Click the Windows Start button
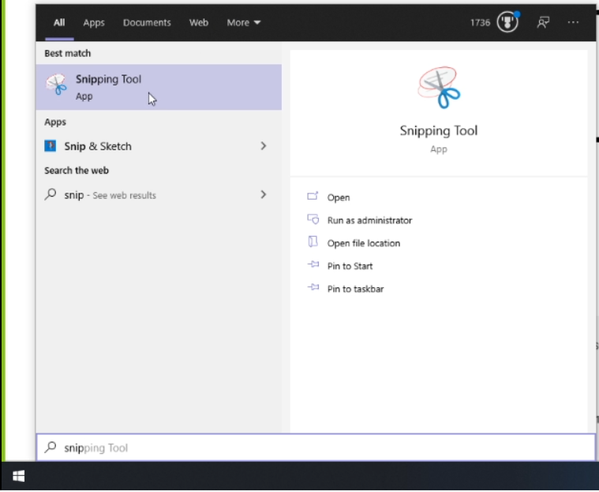 pos(18,476)
